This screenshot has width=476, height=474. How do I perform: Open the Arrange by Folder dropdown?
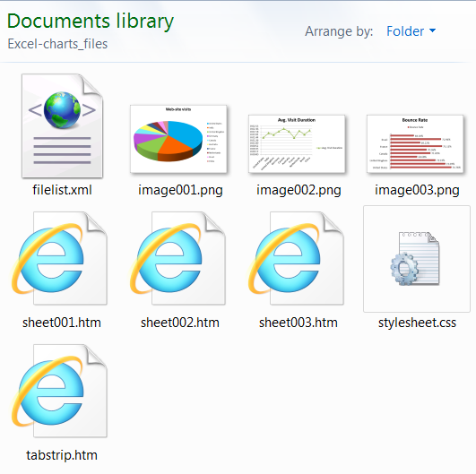(x=411, y=31)
